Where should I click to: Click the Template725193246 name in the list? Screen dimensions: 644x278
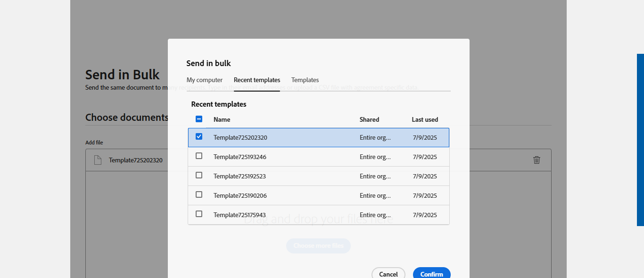(240, 157)
